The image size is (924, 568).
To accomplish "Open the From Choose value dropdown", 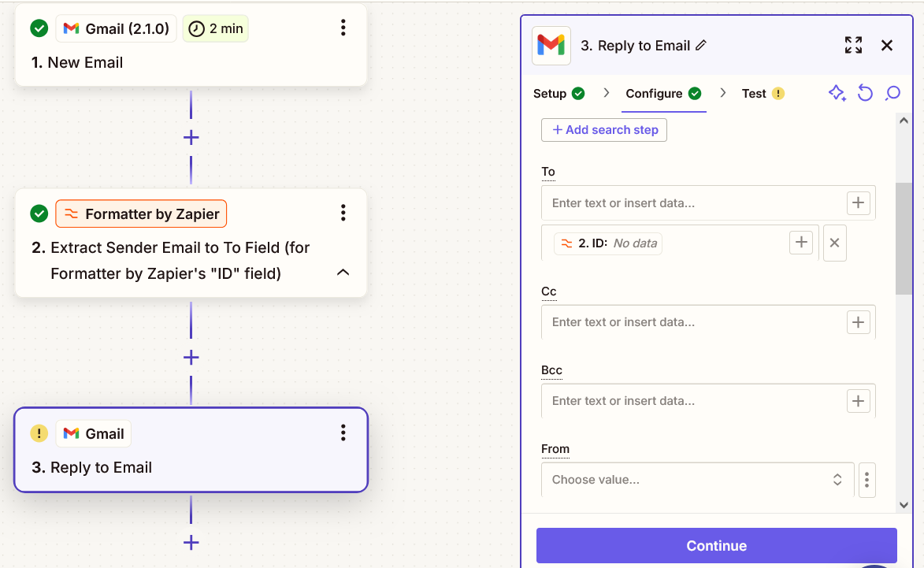I will tap(698, 480).
